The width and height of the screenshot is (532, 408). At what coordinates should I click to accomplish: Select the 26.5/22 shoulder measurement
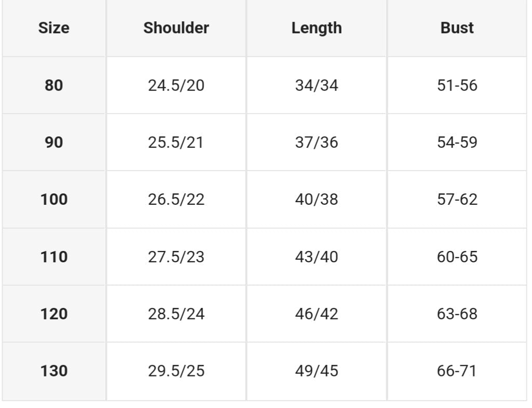pos(176,199)
